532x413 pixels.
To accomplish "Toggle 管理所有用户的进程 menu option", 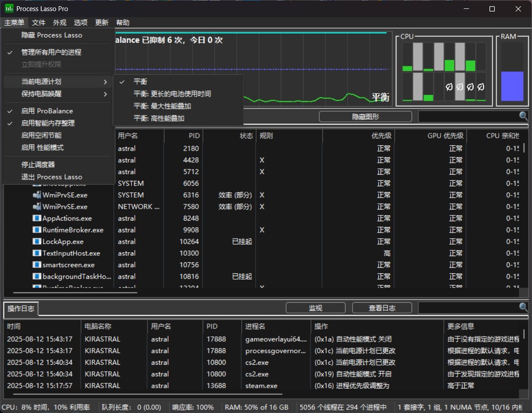I will [58, 52].
